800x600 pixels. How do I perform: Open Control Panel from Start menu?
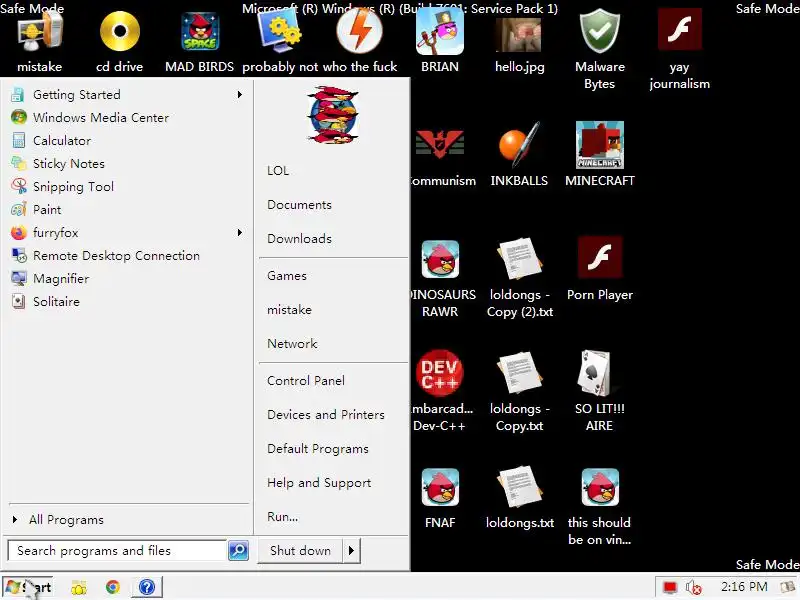click(306, 381)
